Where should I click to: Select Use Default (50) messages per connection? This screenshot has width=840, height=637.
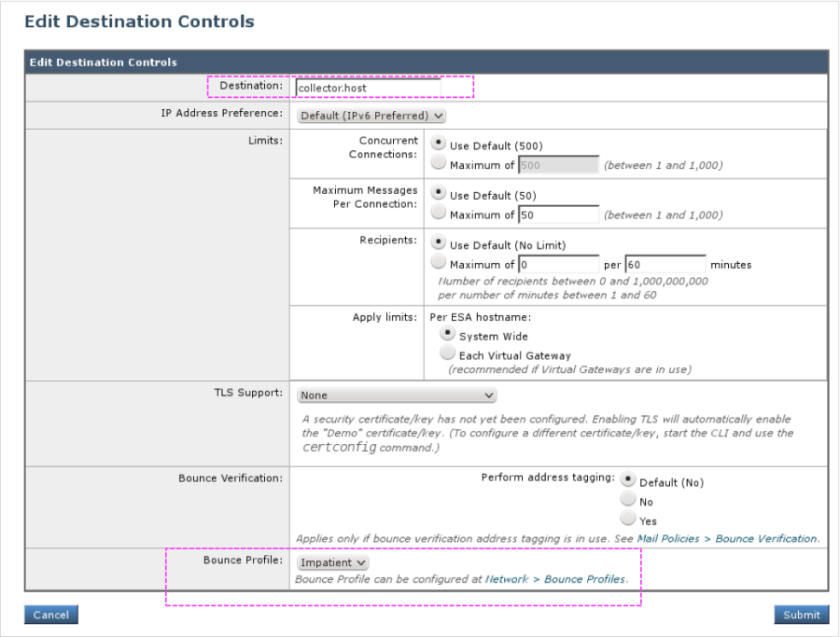point(438,194)
